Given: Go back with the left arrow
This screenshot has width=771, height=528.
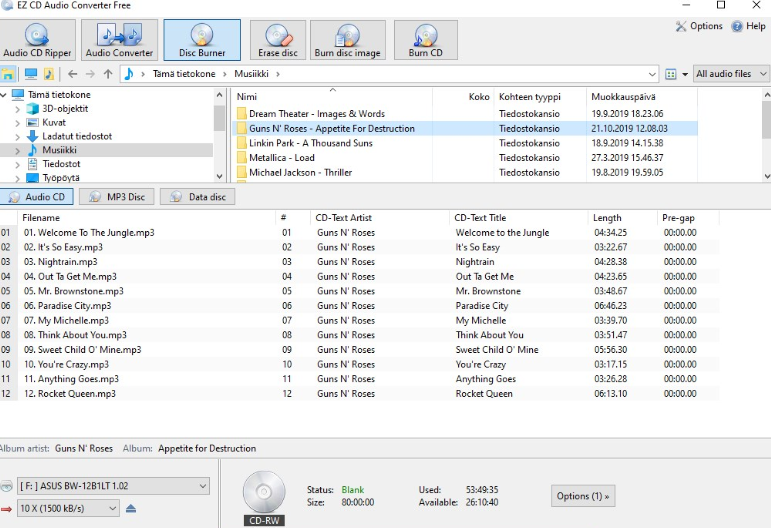Looking at the screenshot, I should click(73, 74).
